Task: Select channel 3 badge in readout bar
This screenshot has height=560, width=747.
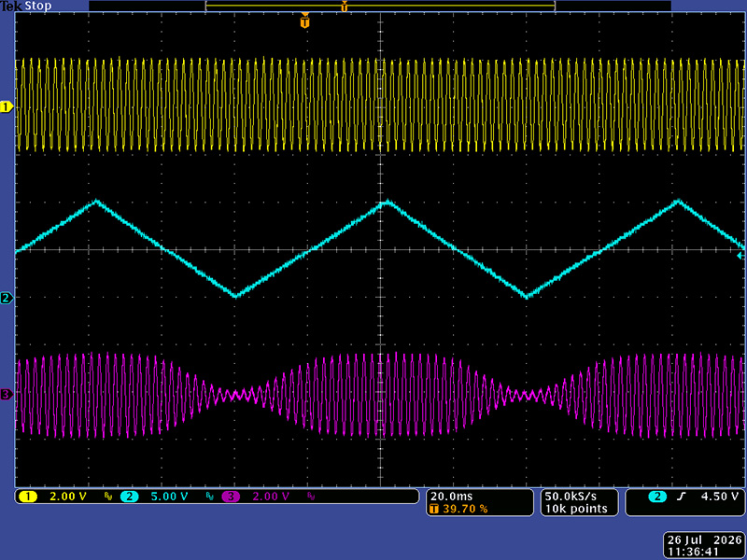Action: pos(230,497)
